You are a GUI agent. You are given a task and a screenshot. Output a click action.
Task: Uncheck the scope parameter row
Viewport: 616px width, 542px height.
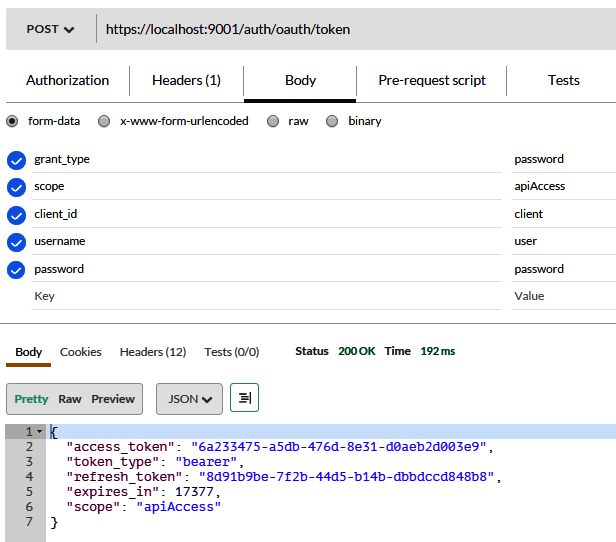16,187
